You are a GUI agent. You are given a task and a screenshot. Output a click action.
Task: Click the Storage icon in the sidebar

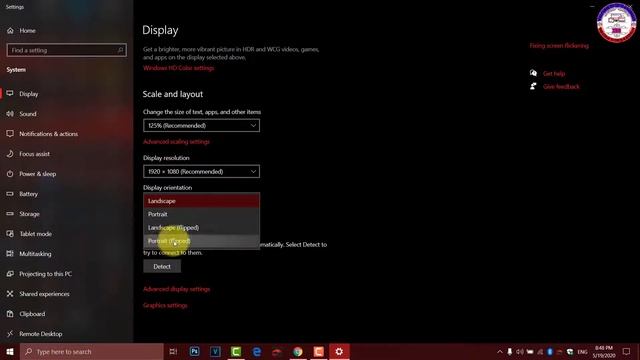tap(10, 213)
